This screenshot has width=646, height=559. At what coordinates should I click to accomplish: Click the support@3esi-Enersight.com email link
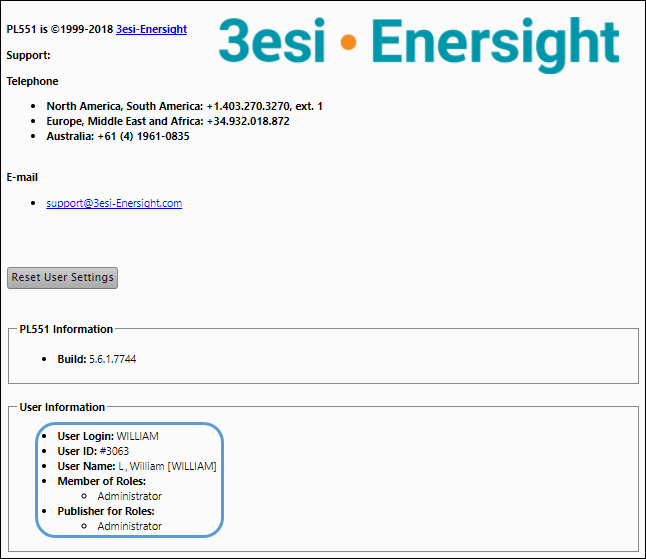(x=114, y=203)
